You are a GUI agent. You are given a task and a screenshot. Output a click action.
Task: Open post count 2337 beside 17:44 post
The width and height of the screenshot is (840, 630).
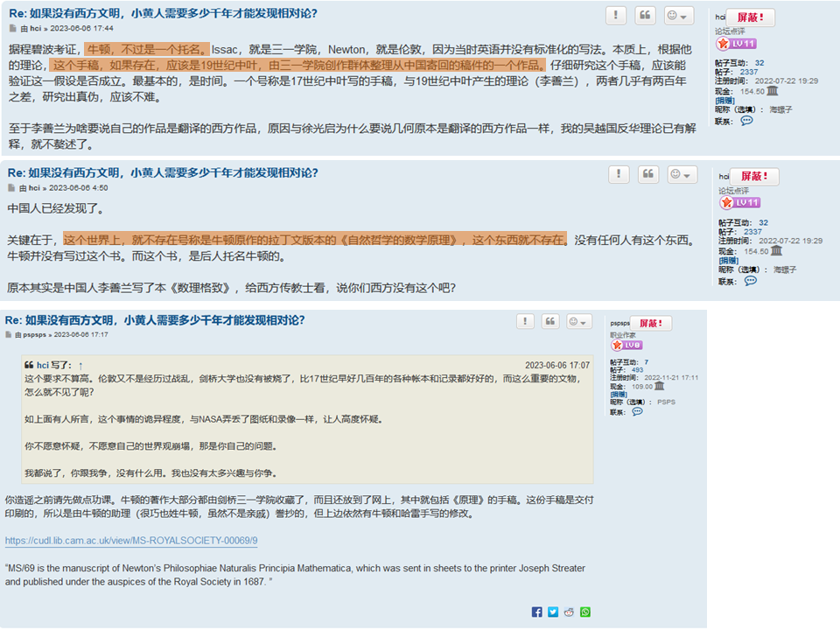point(749,72)
